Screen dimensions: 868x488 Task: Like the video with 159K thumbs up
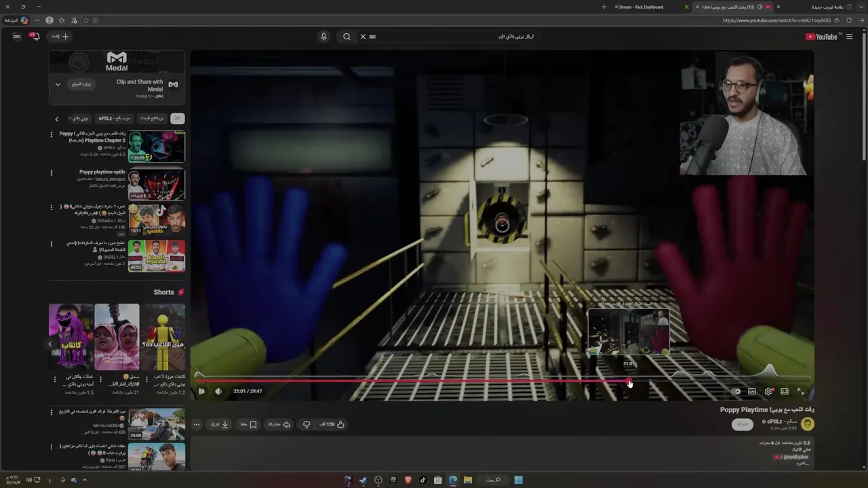pyautogui.click(x=332, y=424)
